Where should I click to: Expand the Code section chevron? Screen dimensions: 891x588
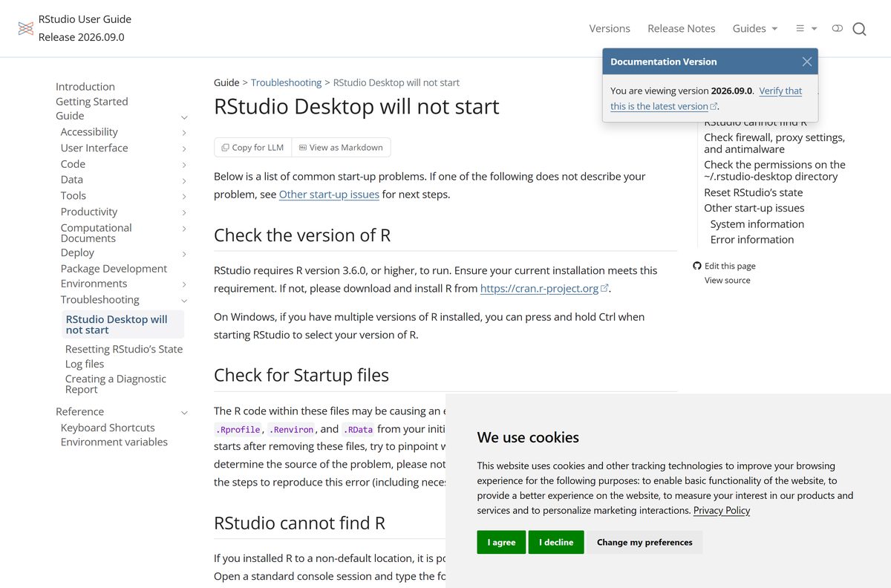click(184, 165)
